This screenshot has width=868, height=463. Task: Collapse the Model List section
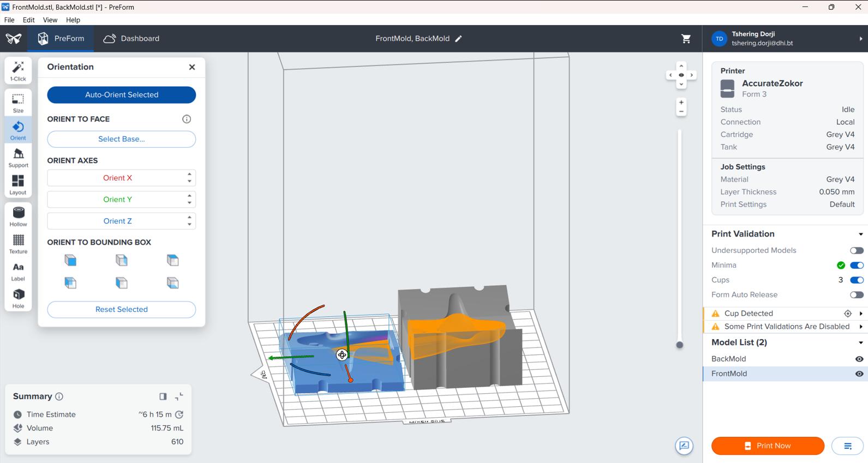(861, 343)
